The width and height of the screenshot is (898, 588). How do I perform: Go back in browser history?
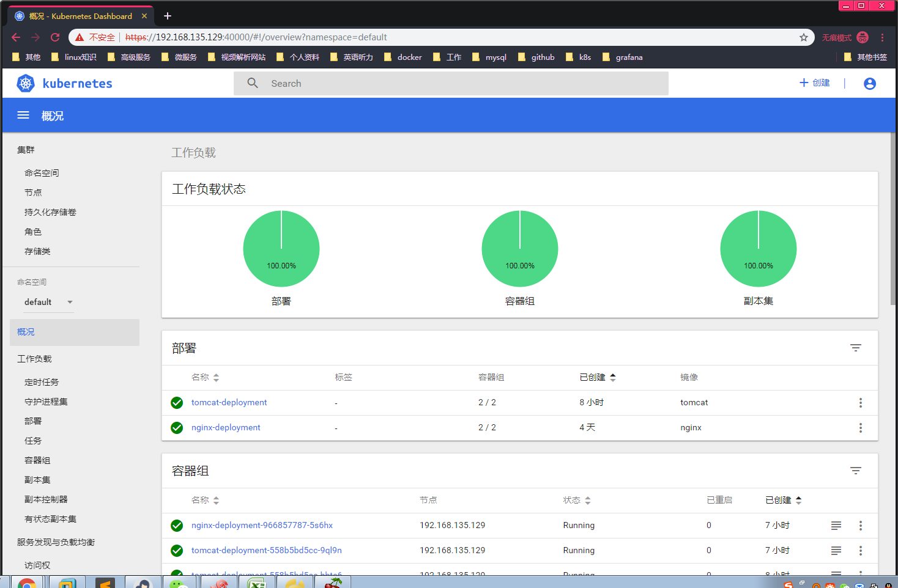tap(16, 37)
